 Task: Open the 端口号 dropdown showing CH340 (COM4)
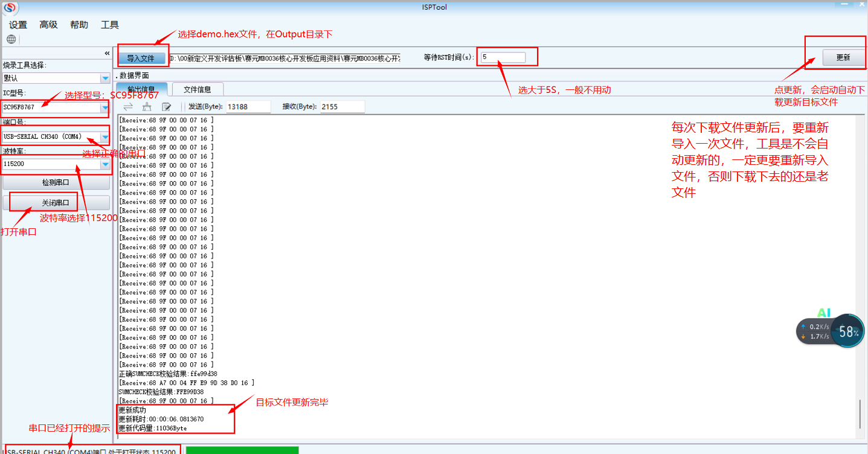point(56,136)
